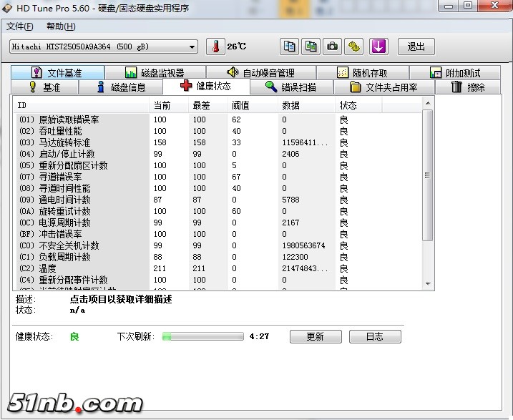Click the options wrench toolbar icon

click(354, 47)
